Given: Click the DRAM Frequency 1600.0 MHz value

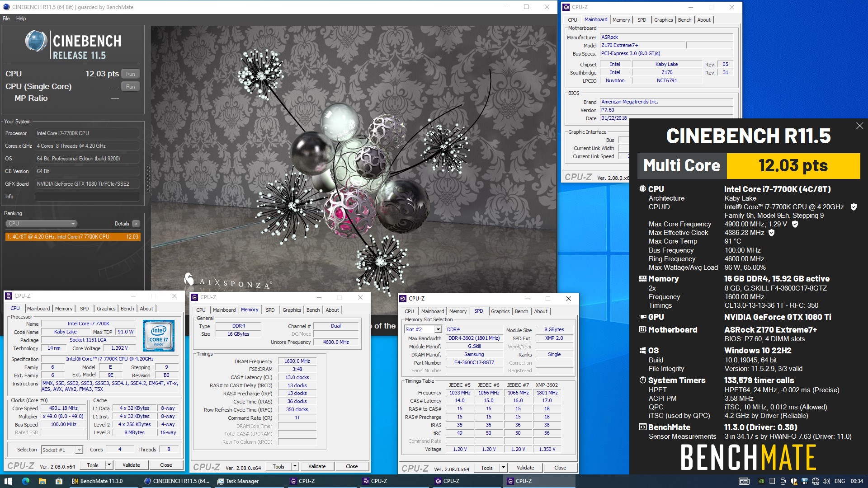Looking at the screenshot, I should pyautogui.click(x=297, y=361).
